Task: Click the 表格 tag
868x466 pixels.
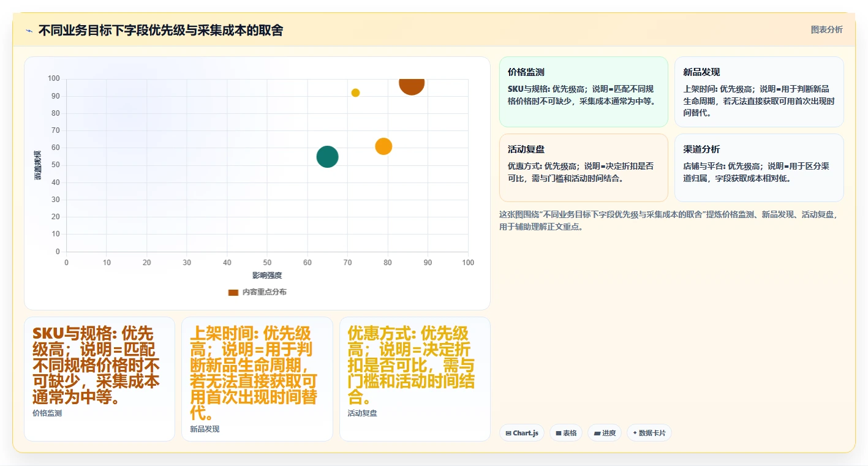Action: [566, 433]
